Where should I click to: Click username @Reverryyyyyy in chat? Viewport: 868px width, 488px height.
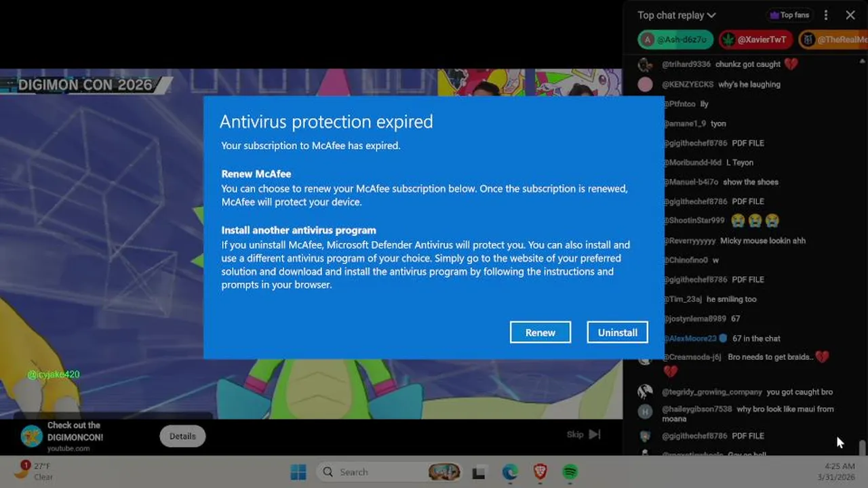689,241
